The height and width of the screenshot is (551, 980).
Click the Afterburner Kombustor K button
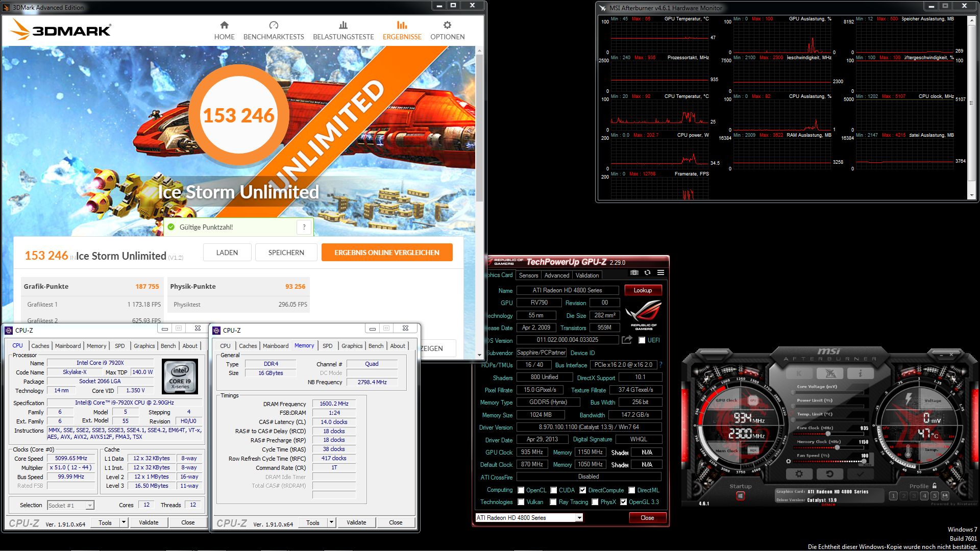799,373
